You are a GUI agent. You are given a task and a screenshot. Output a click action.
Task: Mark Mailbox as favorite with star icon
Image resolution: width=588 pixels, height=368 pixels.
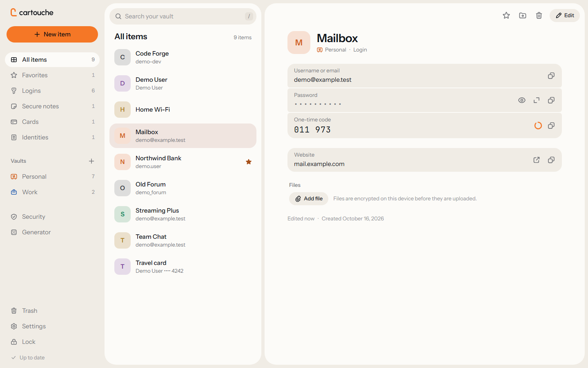tap(506, 16)
